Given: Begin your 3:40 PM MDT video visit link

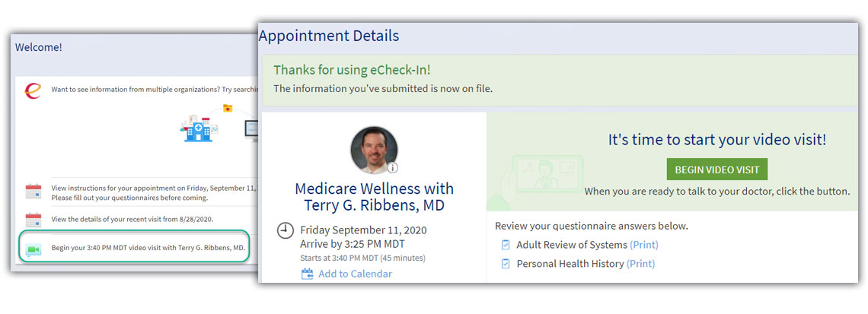Looking at the screenshot, I should coord(148,248).
